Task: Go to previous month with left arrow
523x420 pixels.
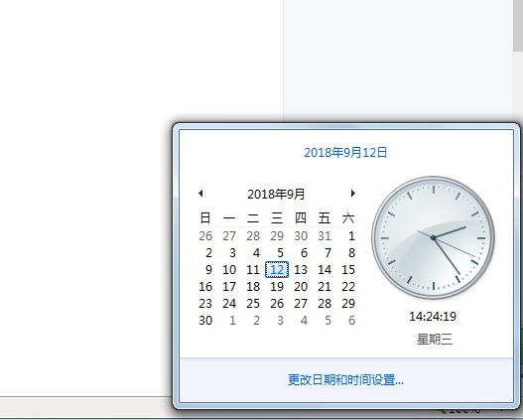Action: (x=200, y=194)
